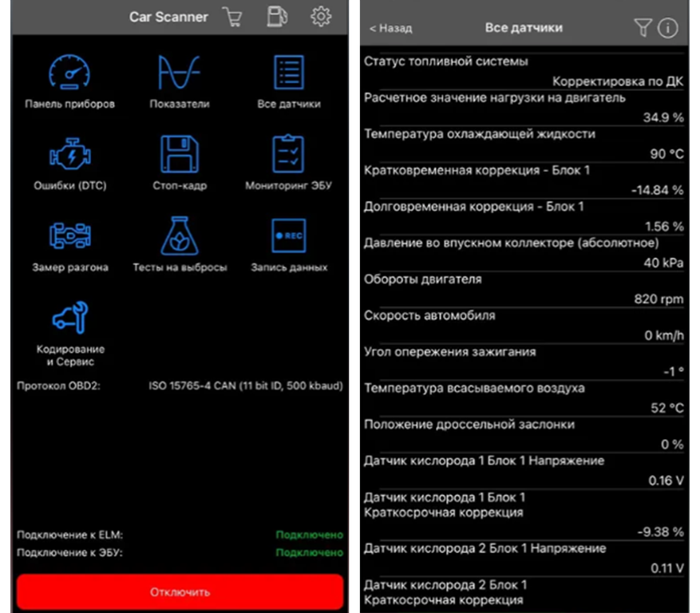700x613 pixels.
Task: Select Датчик кислорода 1 Блок 1 Напряжение
Action: pos(524,471)
